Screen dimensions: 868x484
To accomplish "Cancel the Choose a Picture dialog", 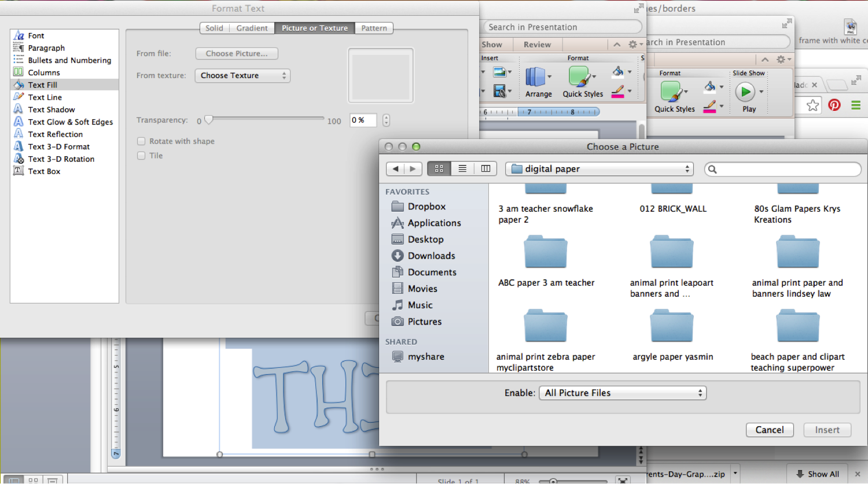I will click(x=770, y=430).
